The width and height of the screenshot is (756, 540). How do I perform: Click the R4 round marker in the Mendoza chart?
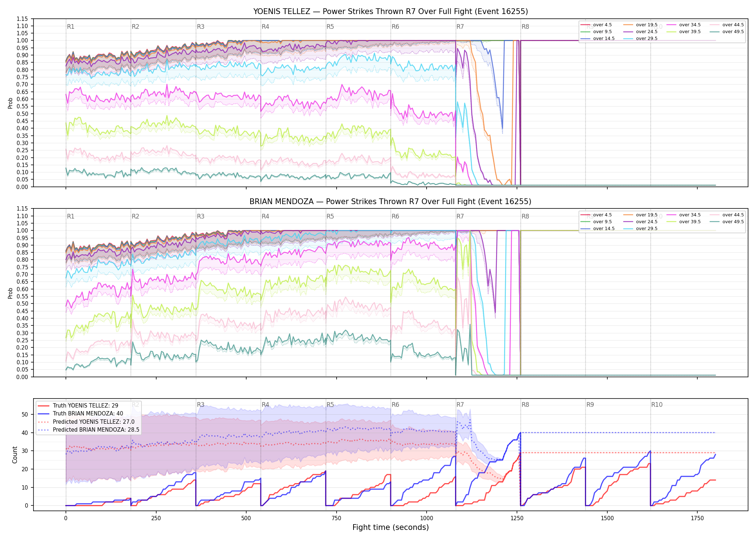click(x=265, y=216)
